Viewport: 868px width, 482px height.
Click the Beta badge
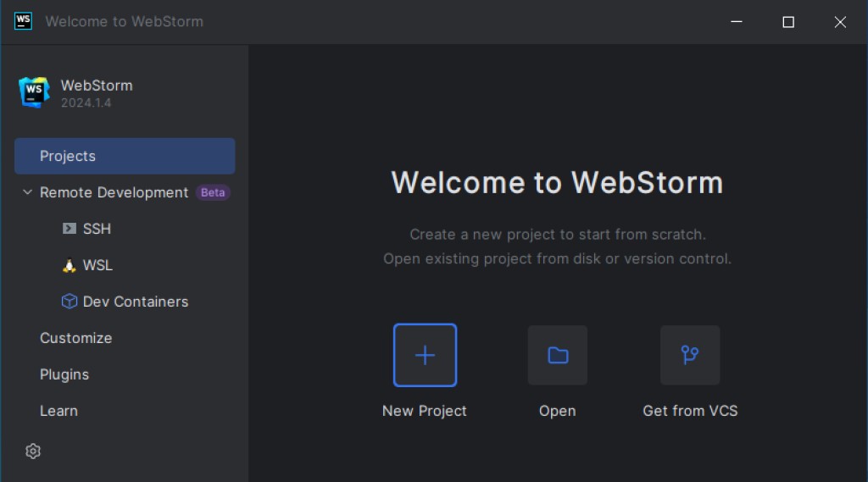point(213,192)
